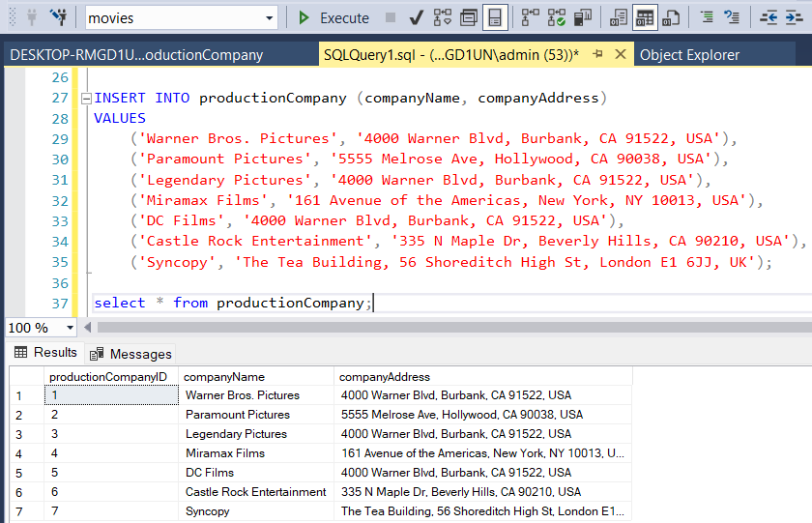Viewport: 812px width, 523px height.
Task: Switch output to Results to File
Action: [671, 17]
